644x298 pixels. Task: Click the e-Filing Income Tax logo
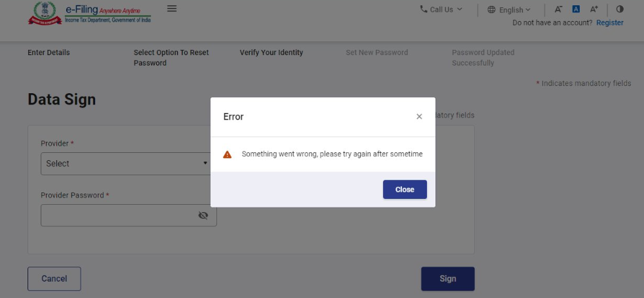tap(89, 13)
